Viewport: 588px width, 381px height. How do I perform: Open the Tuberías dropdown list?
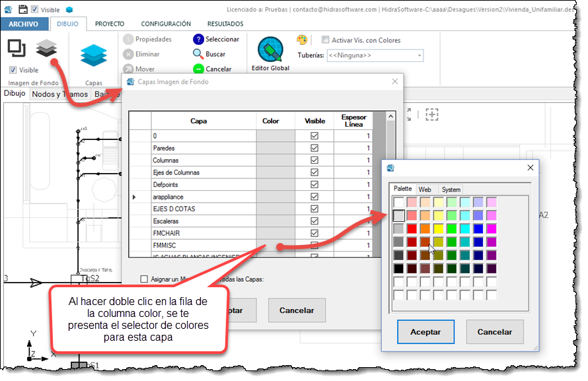coord(419,55)
